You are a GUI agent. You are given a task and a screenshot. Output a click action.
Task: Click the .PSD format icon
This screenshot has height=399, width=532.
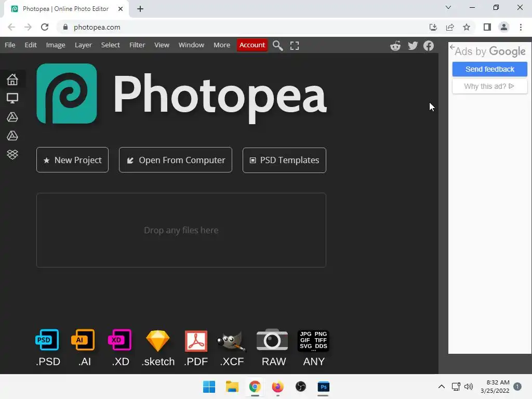47,340
